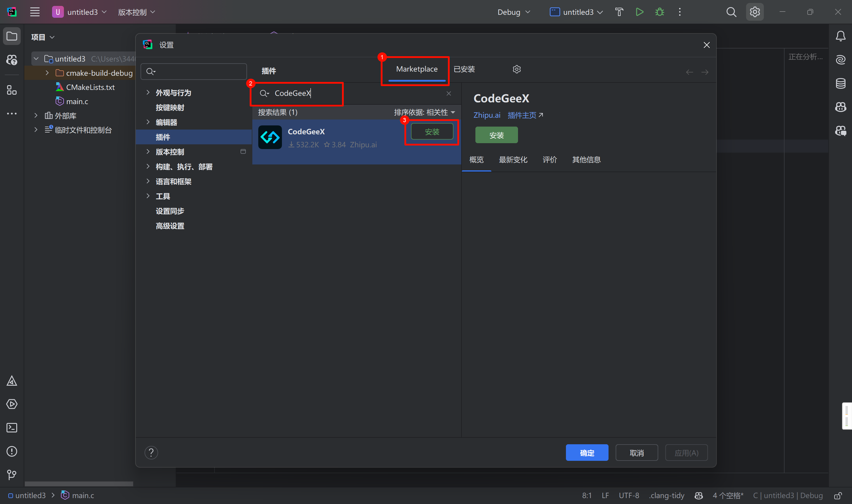Select the 其他信息 tab
This screenshot has height=504, width=852.
tap(586, 160)
